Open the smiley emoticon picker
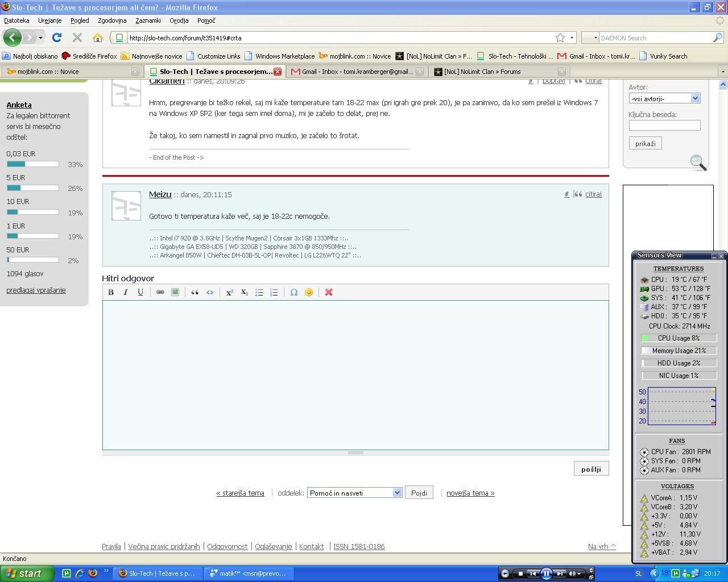This screenshot has height=582, width=728. 309,292
